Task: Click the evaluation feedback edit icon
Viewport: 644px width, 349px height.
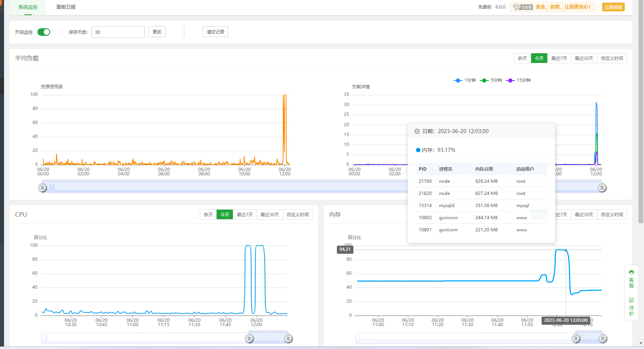Action: tap(631, 300)
